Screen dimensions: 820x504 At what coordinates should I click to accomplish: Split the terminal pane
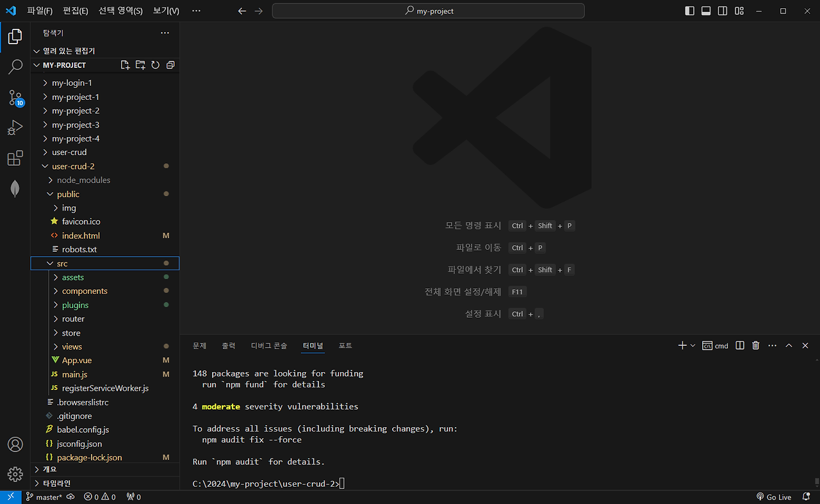[740, 345]
